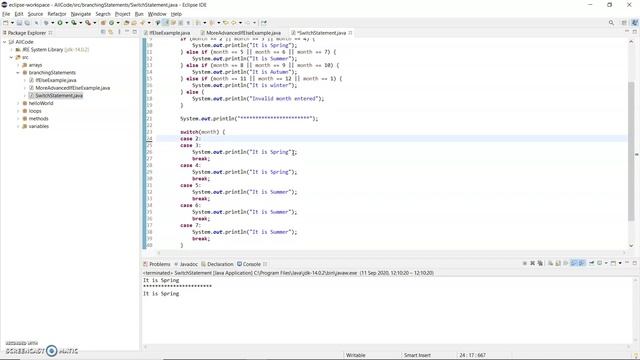Toggle show console on standard error change
The width and height of the screenshot is (640, 360).
point(582,263)
